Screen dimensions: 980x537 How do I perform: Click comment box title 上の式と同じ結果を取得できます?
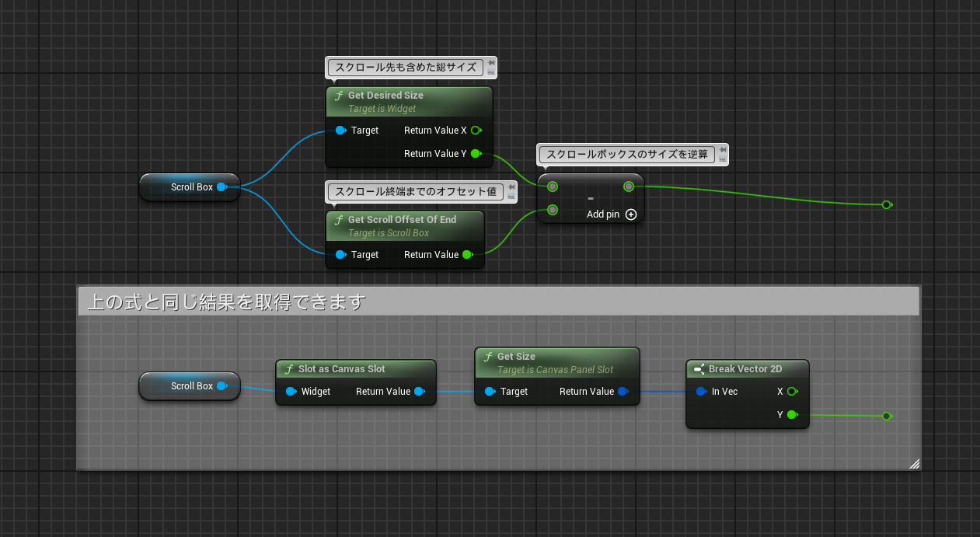coord(226,302)
